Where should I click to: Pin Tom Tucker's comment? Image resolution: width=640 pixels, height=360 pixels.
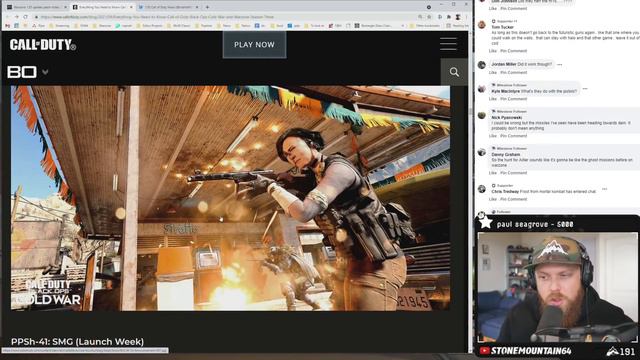click(513, 51)
